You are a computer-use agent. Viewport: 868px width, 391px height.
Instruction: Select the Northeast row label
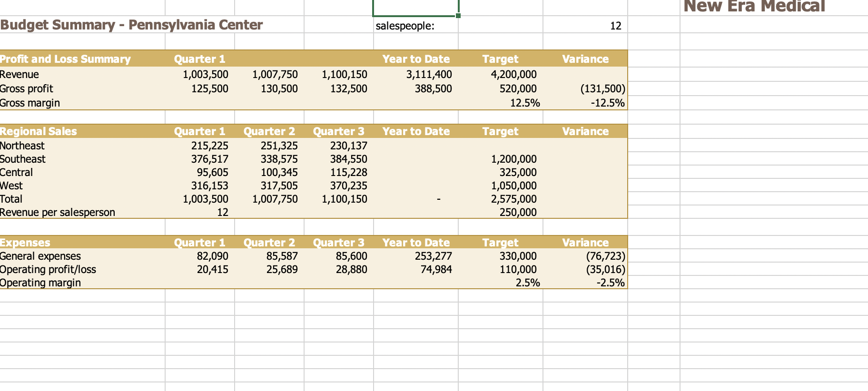coord(22,146)
